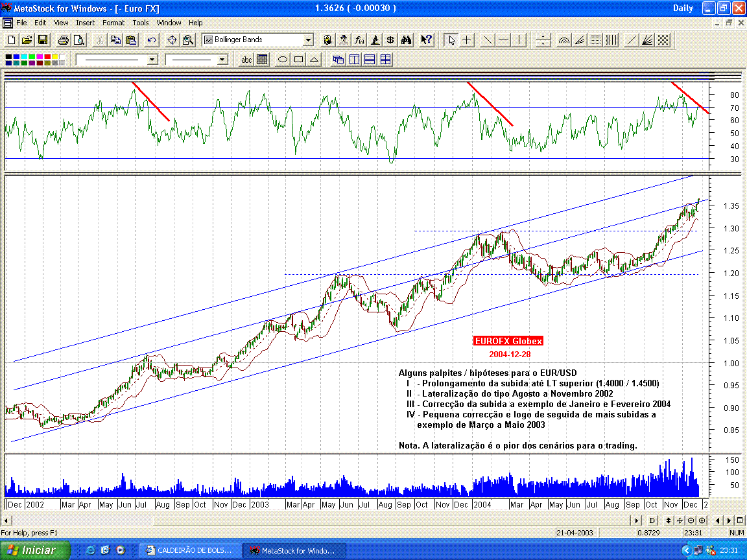
Task: Select the Explorer binoculars tool
Action: 407,40
